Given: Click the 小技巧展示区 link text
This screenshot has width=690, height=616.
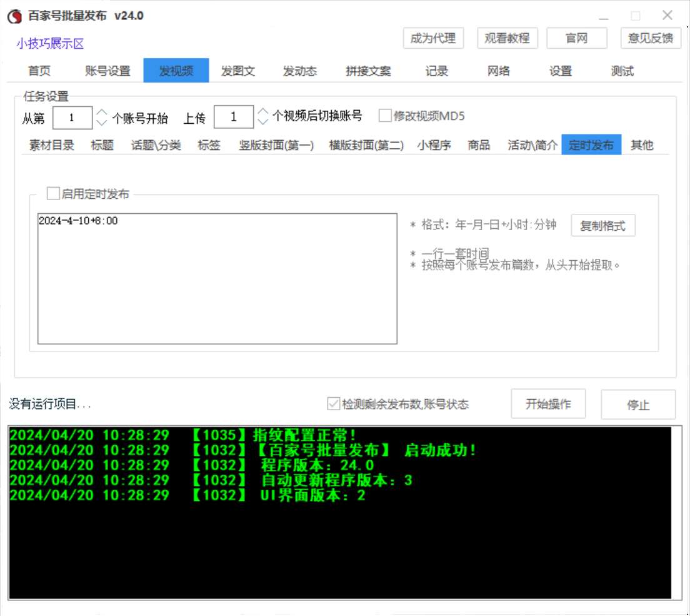Looking at the screenshot, I should pyautogui.click(x=50, y=44).
